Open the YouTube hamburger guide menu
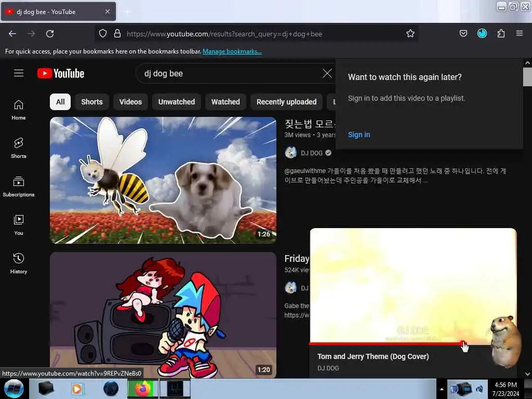 coord(19,73)
